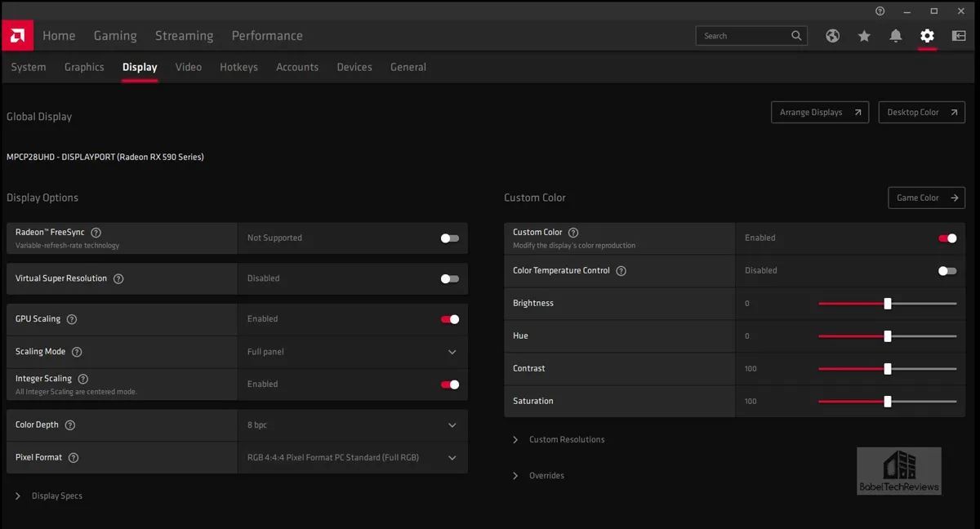Image resolution: width=980 pixels, height=529 pixels.
Task: Switch to the Hotkeys settings tab
Action: pos(238,67)
